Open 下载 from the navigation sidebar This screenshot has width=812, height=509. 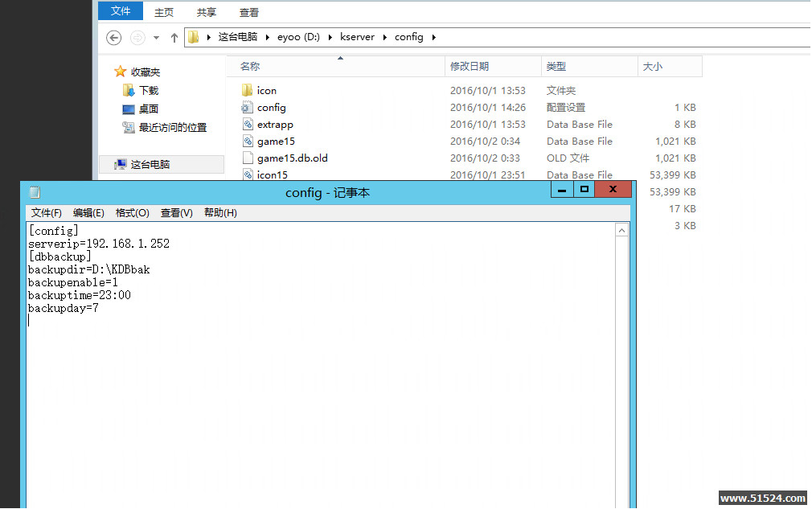148,88
